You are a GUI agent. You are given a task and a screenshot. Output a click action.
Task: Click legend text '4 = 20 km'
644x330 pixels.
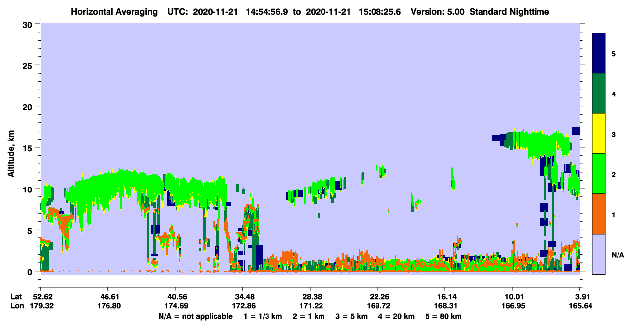[x=397, y=316]
